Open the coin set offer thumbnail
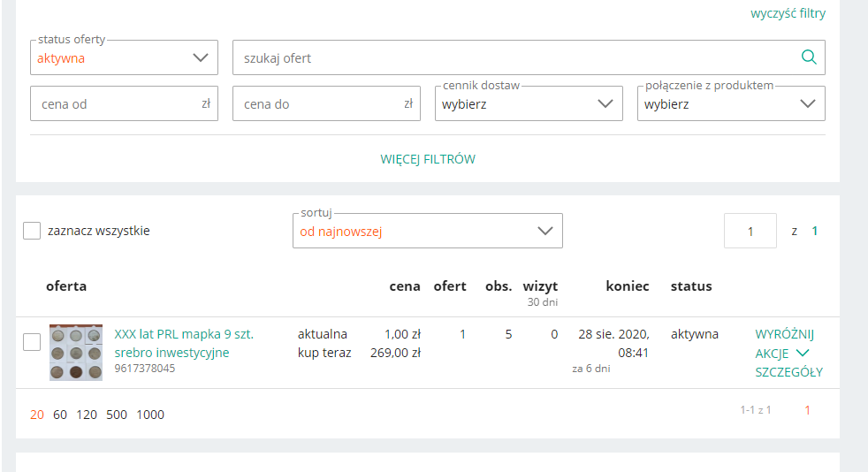This screenshot has width=868, height=472. 76,353
